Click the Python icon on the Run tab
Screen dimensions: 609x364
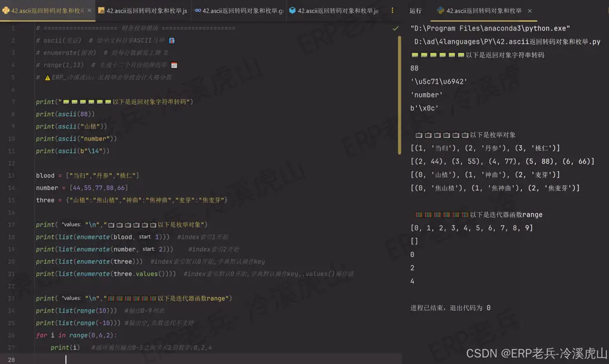click(x=440, y=11)
